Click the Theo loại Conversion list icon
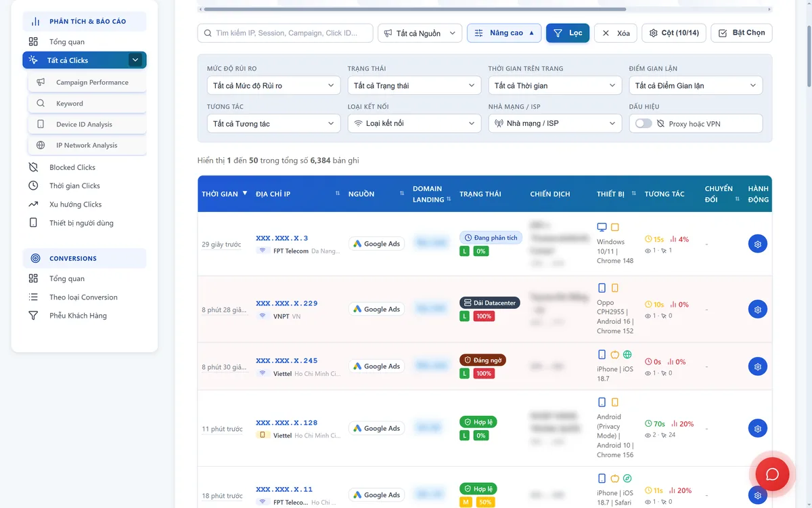The image size is (812, 508). pyautogui.click(x=33, y=297)
